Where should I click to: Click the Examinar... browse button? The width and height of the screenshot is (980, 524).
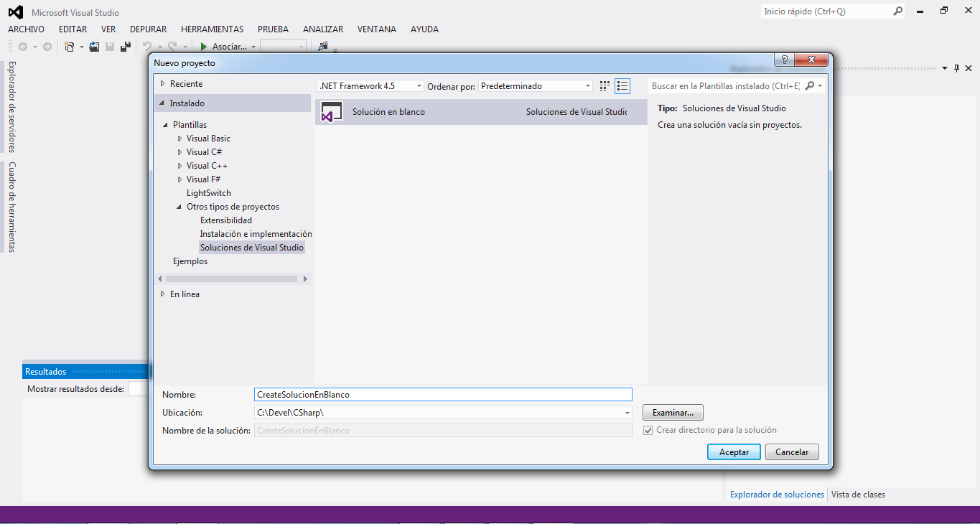673,413
